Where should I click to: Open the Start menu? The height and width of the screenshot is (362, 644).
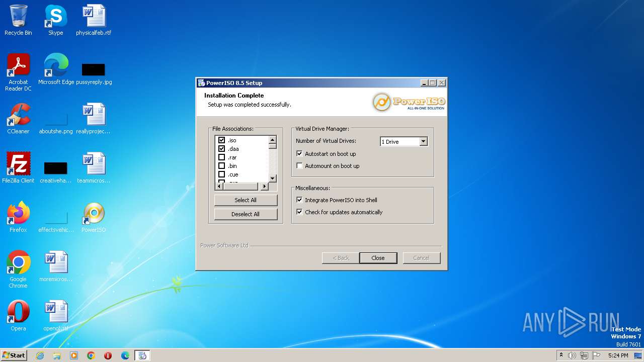click(14, 355)
